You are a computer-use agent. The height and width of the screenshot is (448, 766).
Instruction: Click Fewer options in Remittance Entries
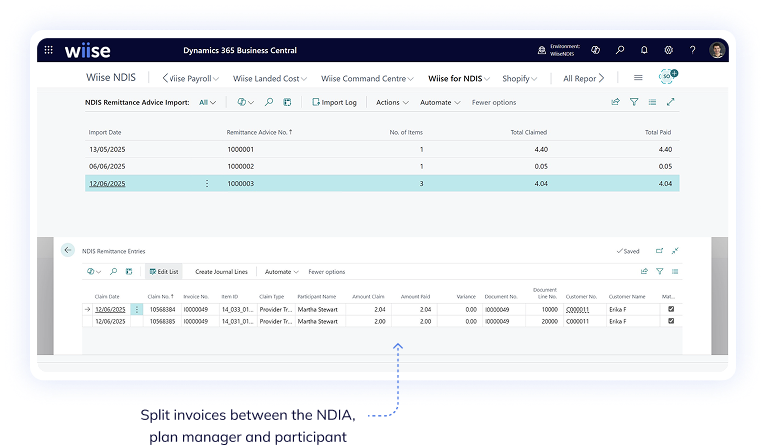pyautogui.click(x=326, y=272)
